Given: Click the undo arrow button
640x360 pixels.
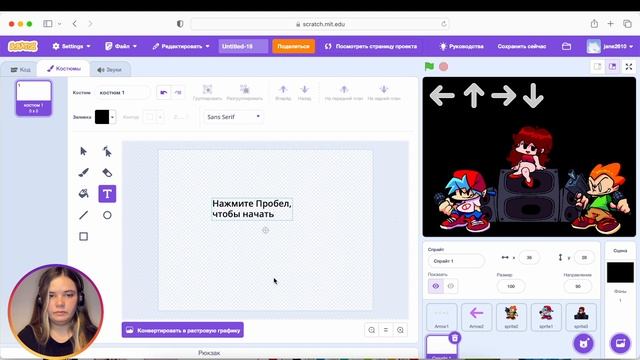Looking at the screenshot, I should click(x=164, y=93).
